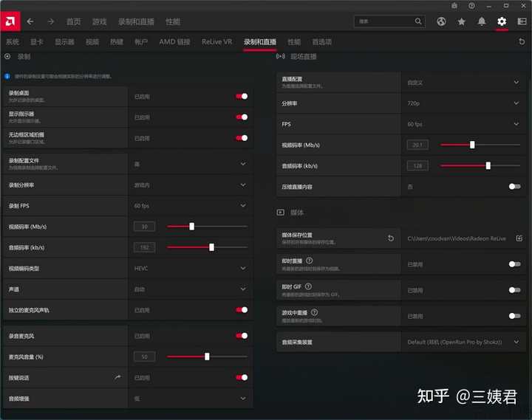Open audio capture device dropdown
The image size is (532, 420).
point(463,342)
